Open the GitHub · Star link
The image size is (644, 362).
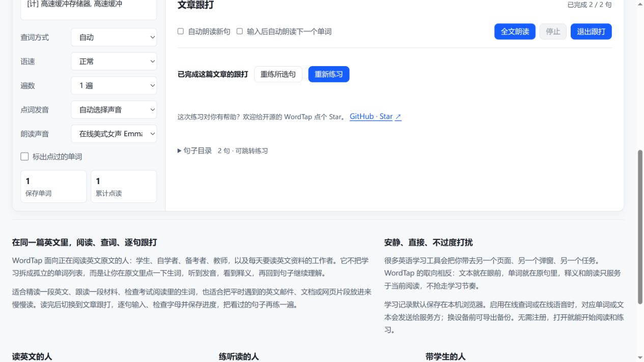[371, 116]
